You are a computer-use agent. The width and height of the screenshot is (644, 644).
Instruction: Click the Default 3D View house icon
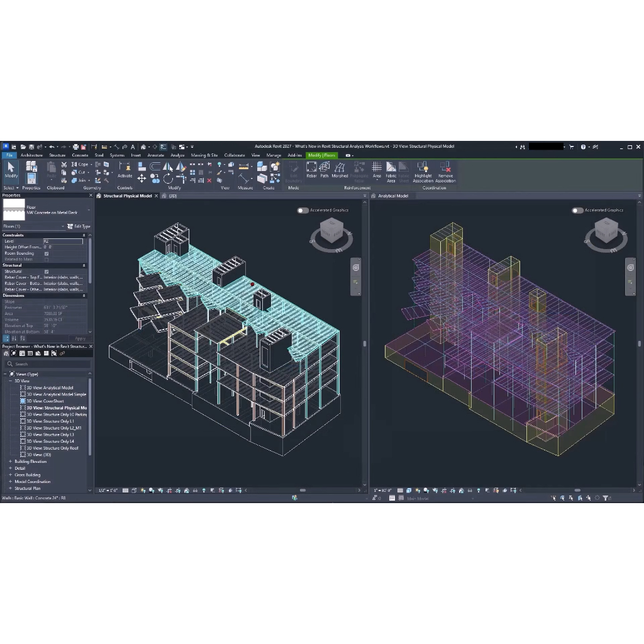pos(143,147)
